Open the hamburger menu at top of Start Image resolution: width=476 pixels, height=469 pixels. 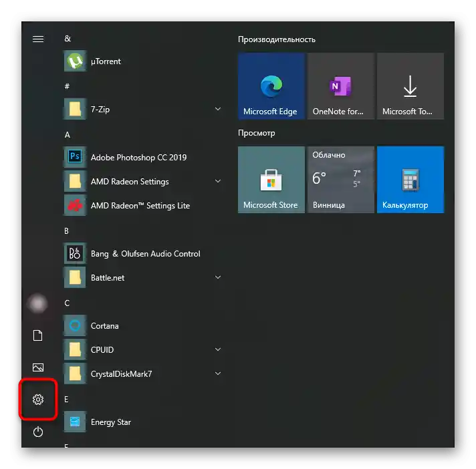point(38,39)
